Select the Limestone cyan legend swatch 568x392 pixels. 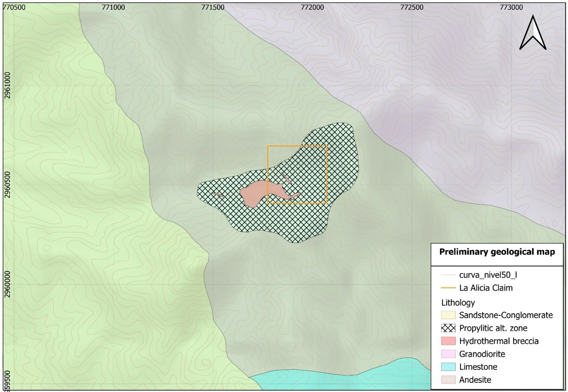(448, 367)
